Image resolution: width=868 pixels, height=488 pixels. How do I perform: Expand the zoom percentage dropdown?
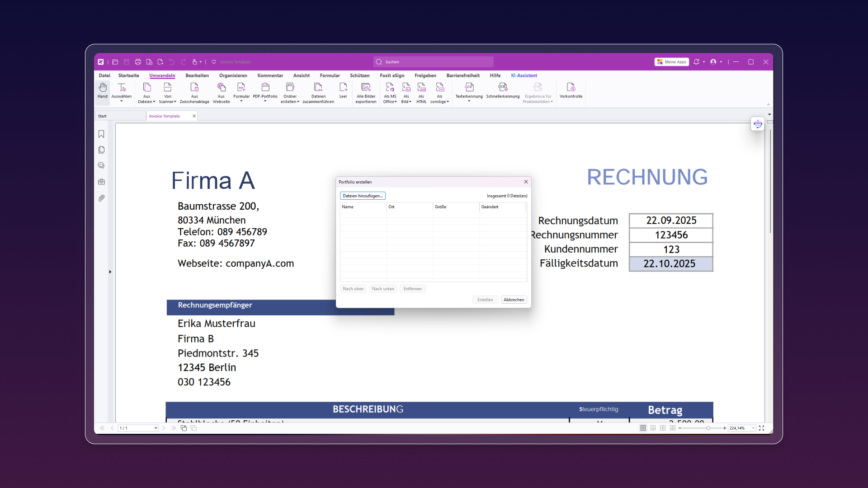(753, 428)
